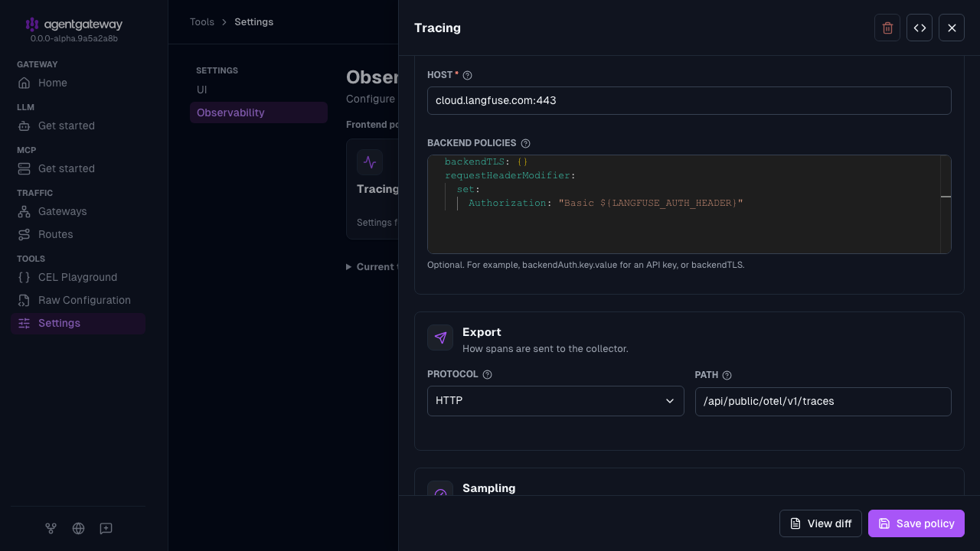This screenshot has width=980, height=551.
Task: Click the Path help icon
Action: click(x=727, y=375)
